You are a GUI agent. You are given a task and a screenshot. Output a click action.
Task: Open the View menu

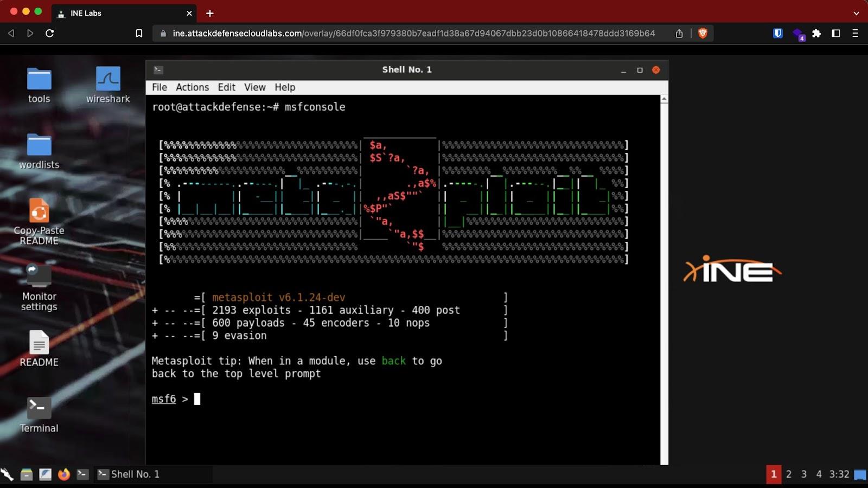point(255,87)
